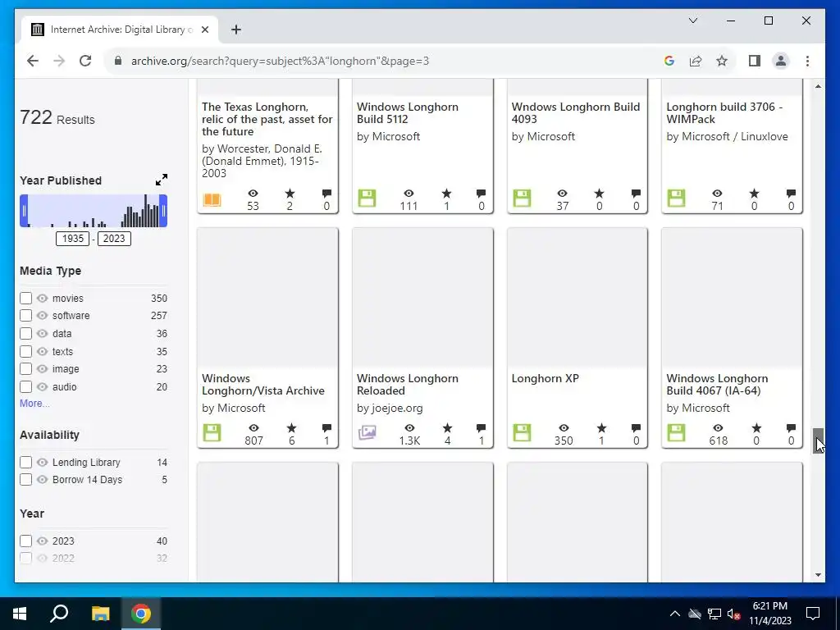Image resolution: width=840 pixels, height=630 pixels.
Task: Open Wndows Longhorn Build 4093 item
Action: tap(575, 113)
